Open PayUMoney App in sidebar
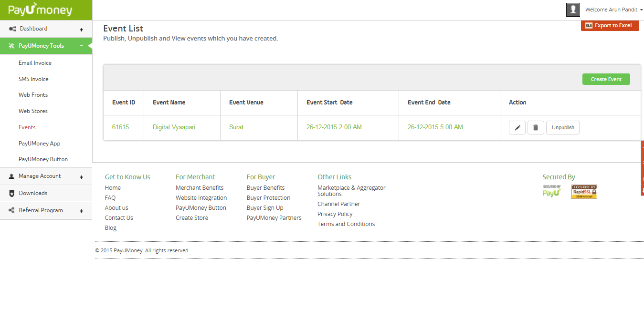 point(39,144)
